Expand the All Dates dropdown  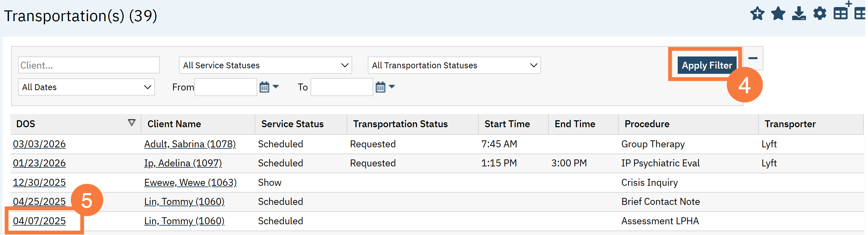(x=86, y=87)
